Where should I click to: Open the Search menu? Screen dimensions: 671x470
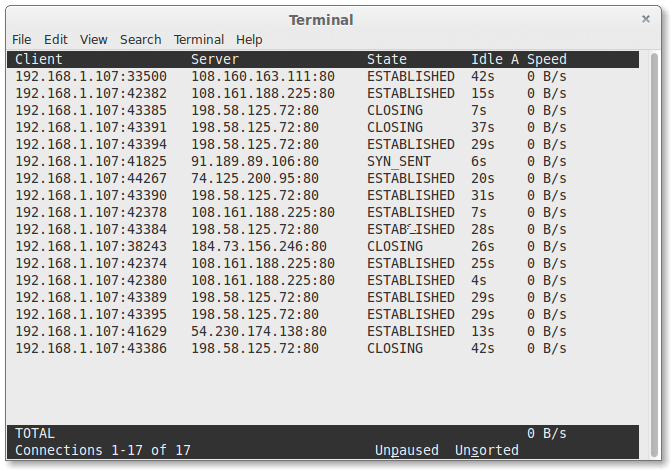[140, 40]
